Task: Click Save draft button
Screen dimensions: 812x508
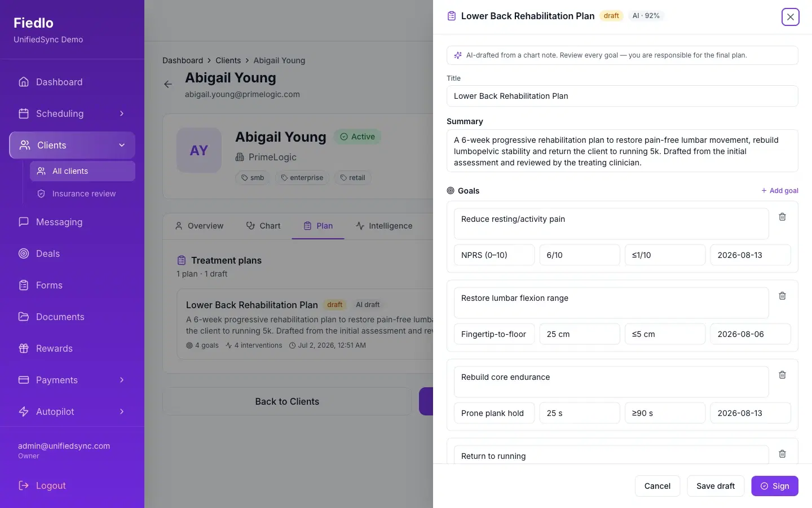Action: click(716, 486)
